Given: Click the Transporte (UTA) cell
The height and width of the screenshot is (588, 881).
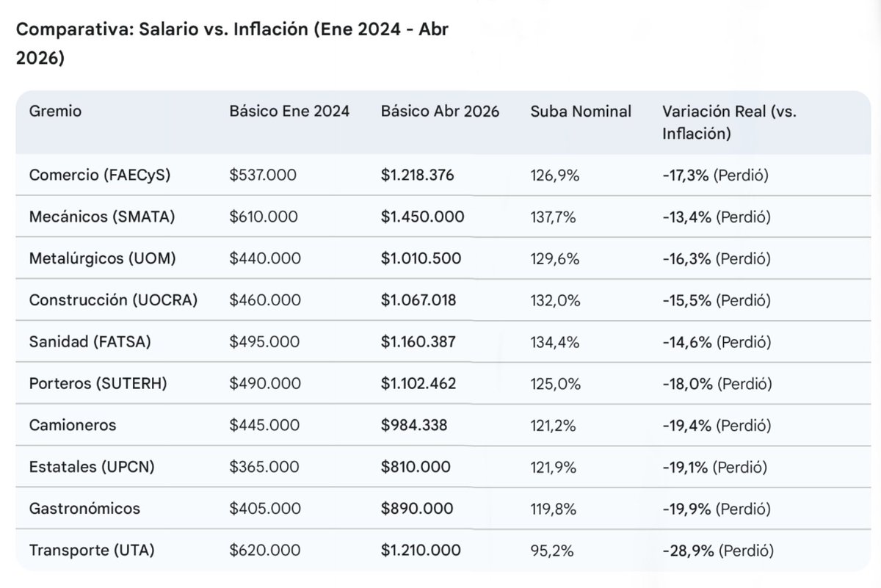Looking at the screenshot, I should (92, 550).
